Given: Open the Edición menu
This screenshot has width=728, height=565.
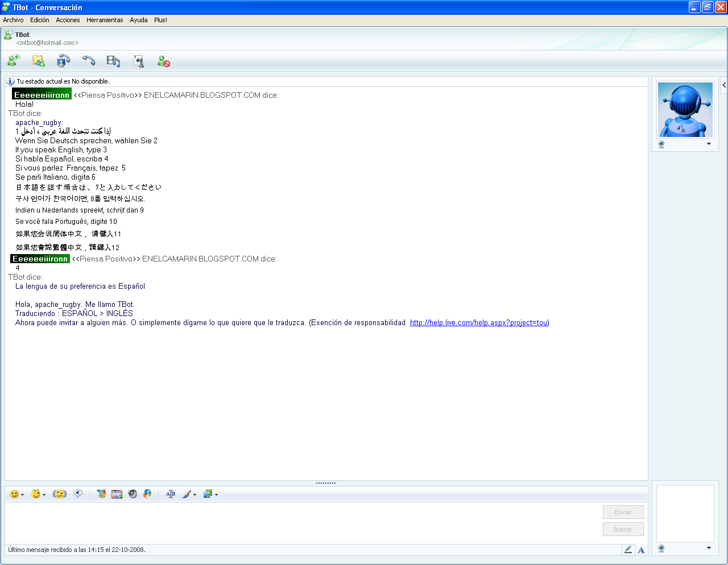Looking at the screenshot, I should (40, 20).
